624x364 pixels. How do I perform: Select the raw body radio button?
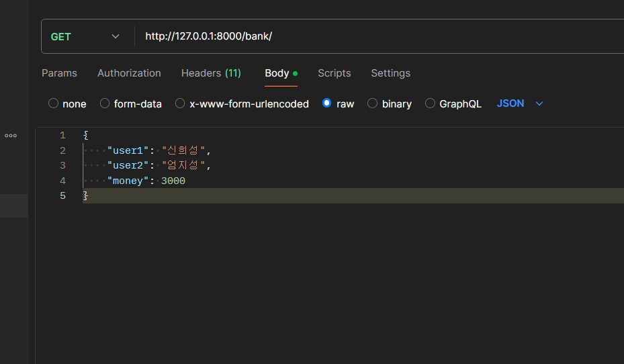click(x=326, y=103)
